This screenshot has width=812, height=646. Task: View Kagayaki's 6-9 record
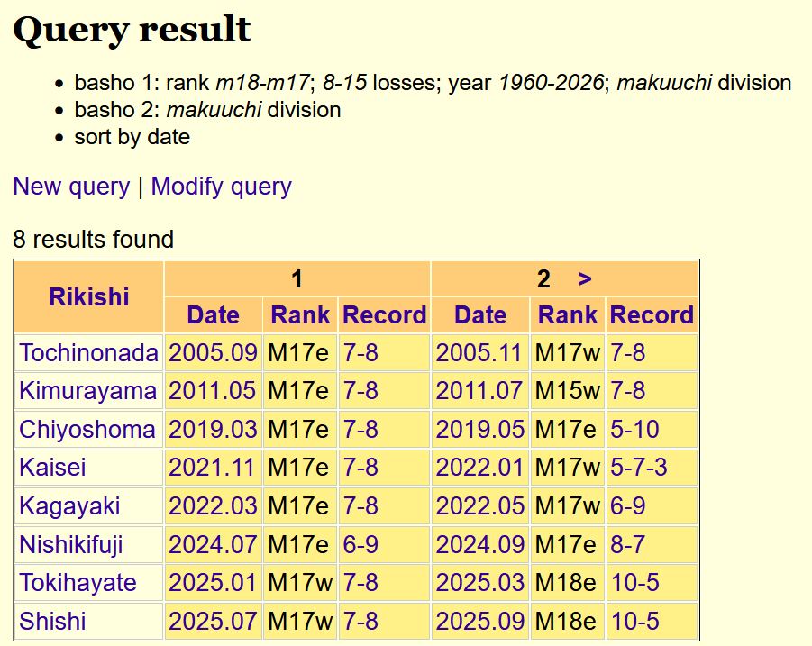pyautogui.click(x=627, y=506)
